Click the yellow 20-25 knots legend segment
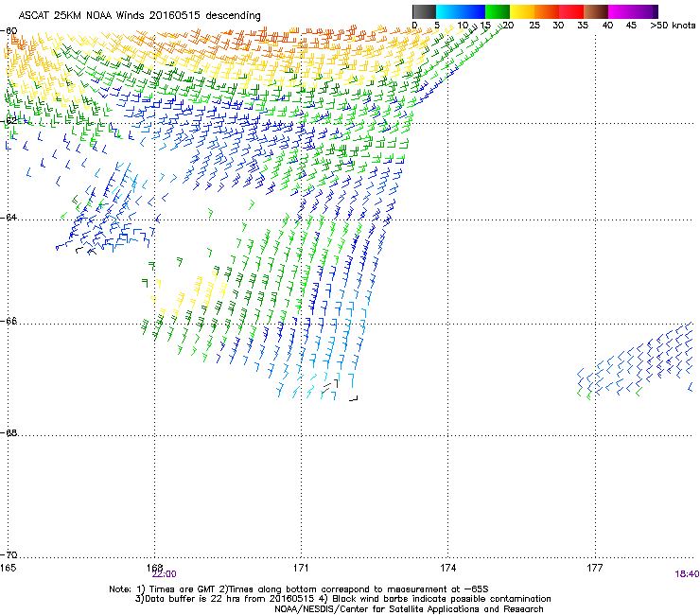 coord(522,11)
